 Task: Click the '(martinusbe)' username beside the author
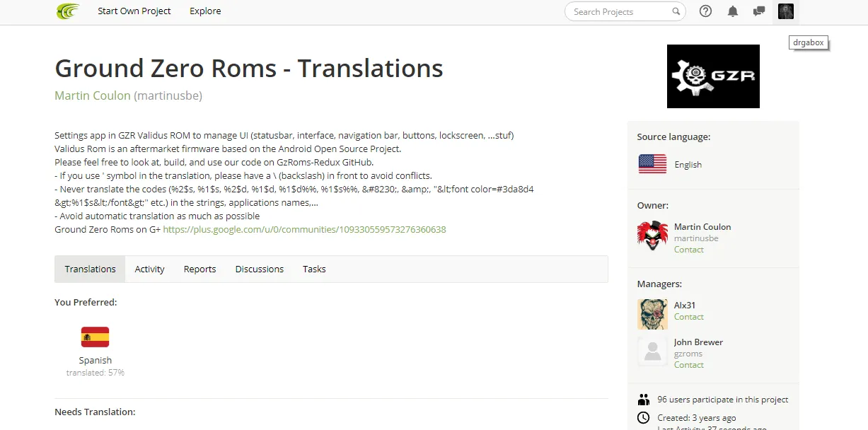[x=168, y=95]
